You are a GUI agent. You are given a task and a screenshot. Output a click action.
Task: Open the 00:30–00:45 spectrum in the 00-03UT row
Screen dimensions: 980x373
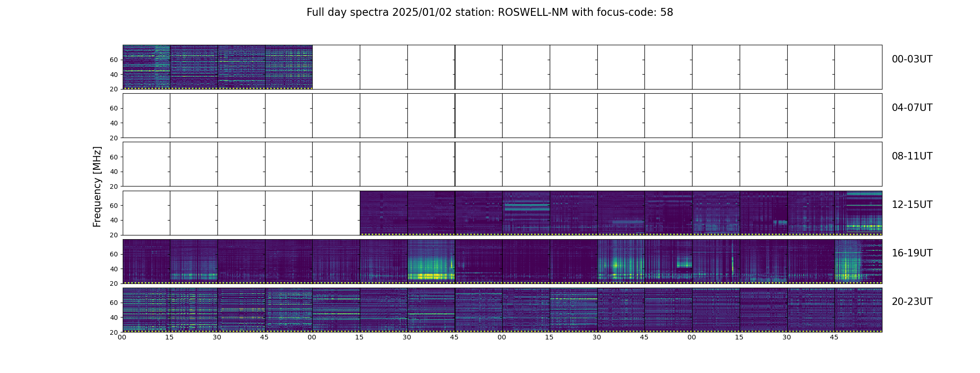241,67
